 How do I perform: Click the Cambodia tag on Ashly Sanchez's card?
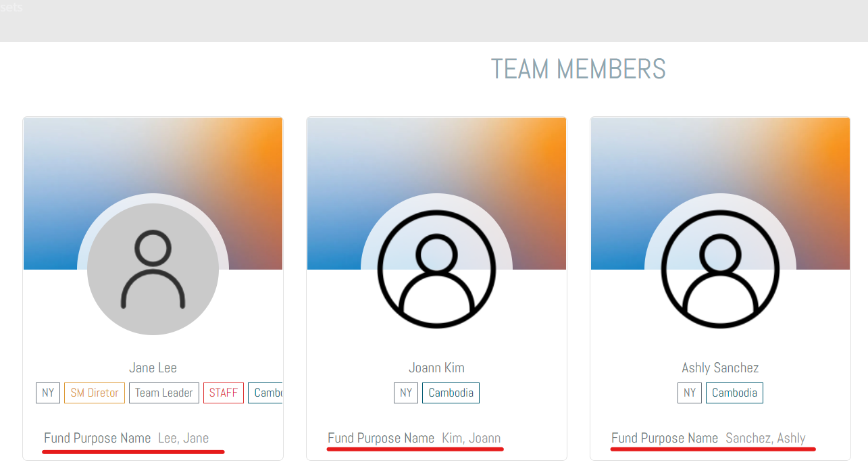[x=734, y=393]
